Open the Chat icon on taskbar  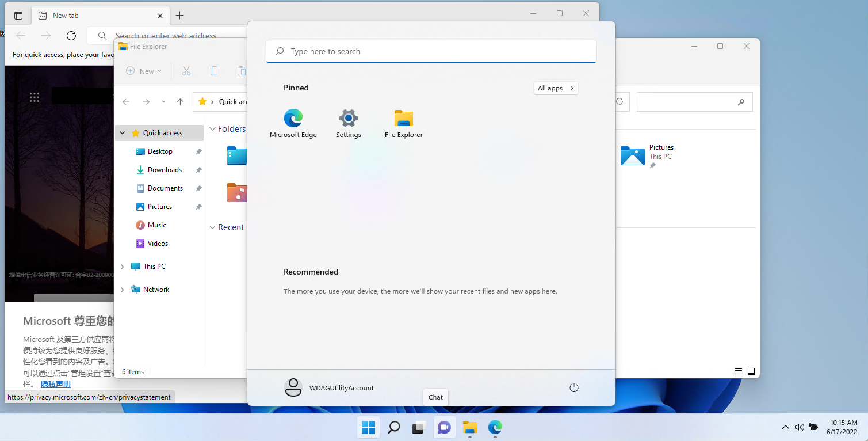click(444, 427)
